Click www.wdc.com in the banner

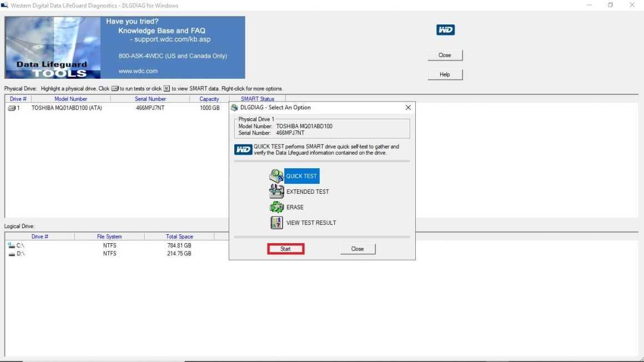[138, 71]
